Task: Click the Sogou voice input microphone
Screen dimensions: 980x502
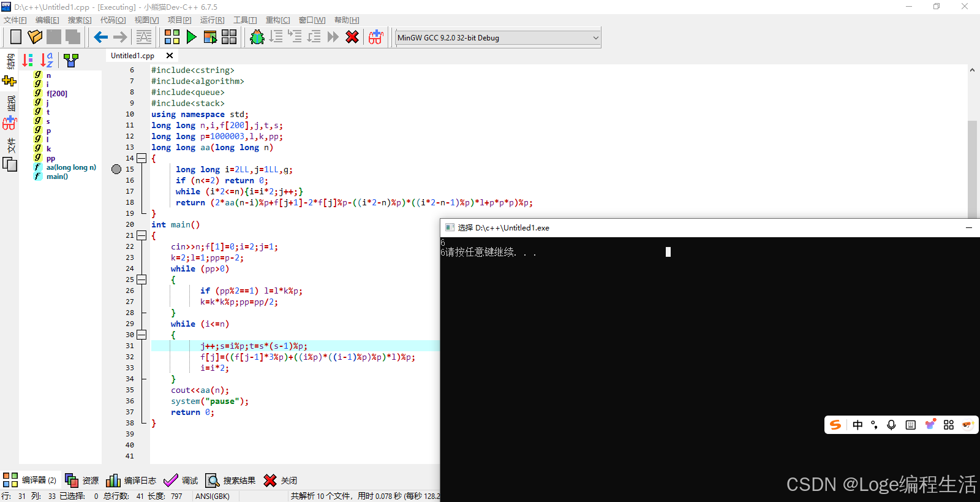Action: point(891,425)
